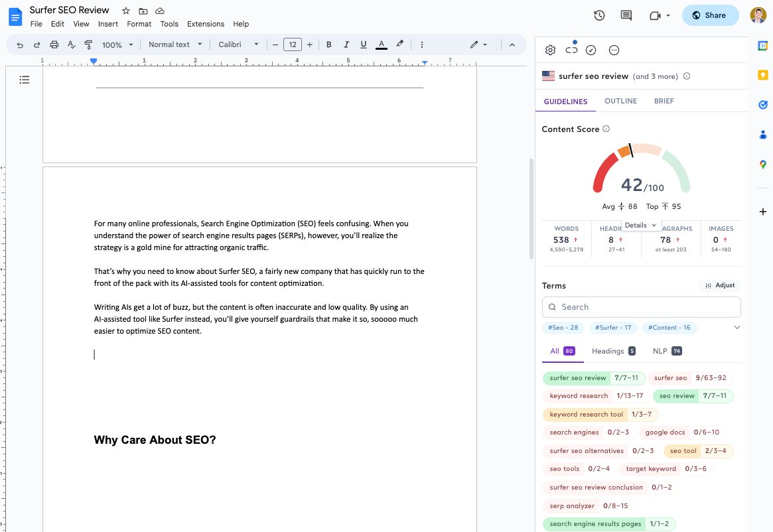Open the Calibri font dropdown
Viewport: 773px width, 532px height.
pos(239,44)
